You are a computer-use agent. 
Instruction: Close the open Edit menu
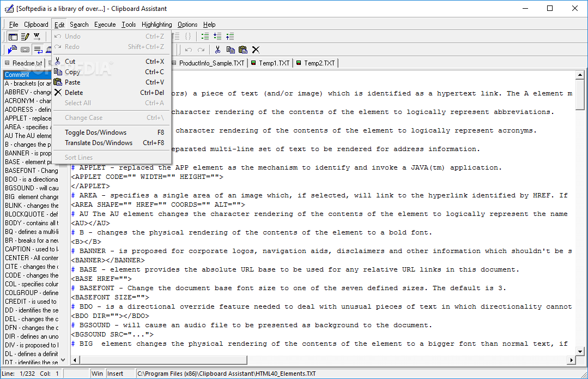pyautogui.click(x=59, y=25)
